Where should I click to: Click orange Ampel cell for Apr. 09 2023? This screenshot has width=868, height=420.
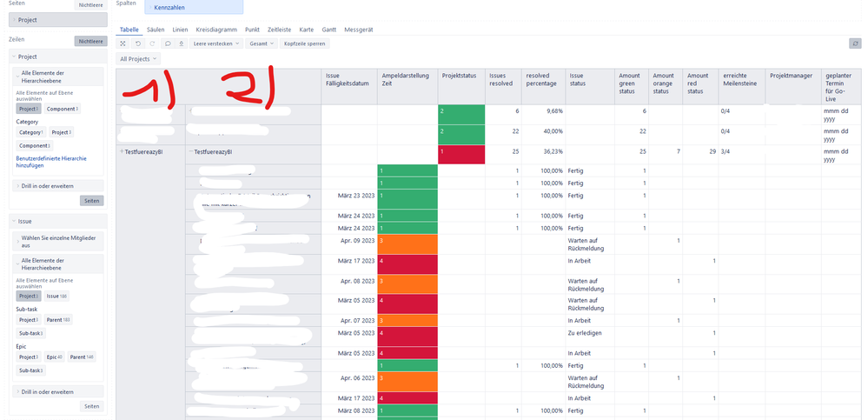(407, 244)
